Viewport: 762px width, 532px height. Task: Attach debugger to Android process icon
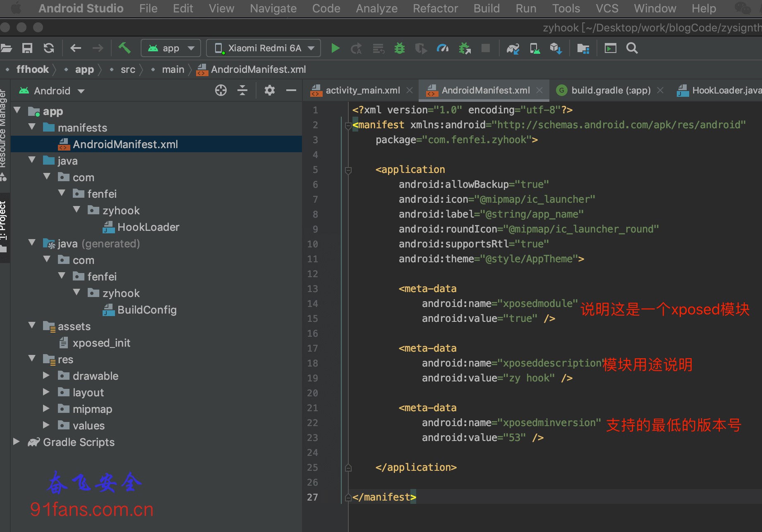(465, 48)
